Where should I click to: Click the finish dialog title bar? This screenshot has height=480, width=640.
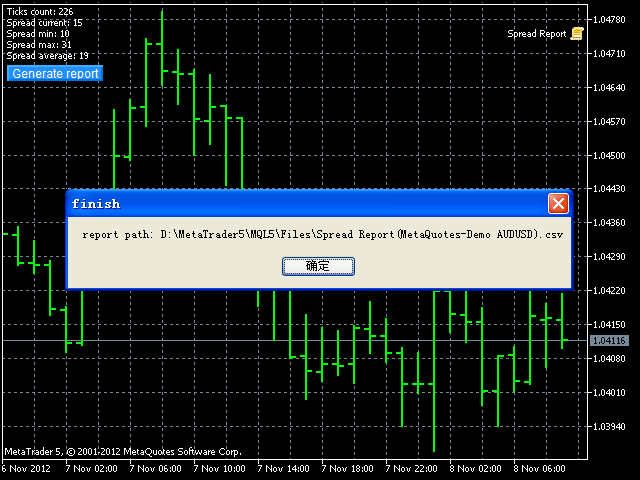pyautogui.click(x=300, y=204)
